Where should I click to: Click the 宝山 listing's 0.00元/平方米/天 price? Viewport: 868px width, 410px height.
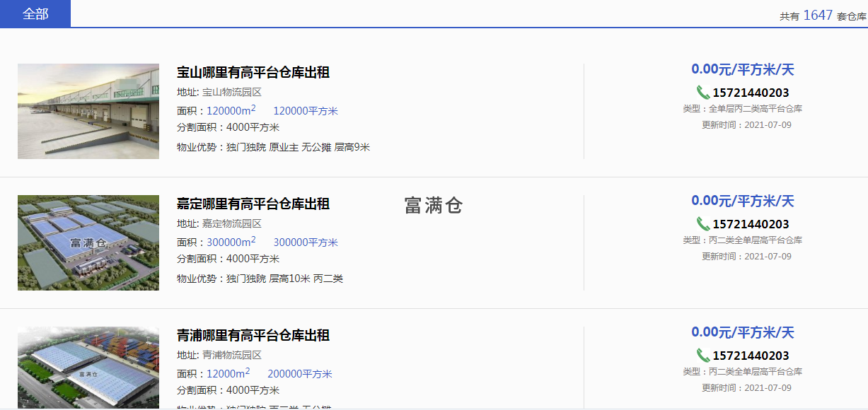point(742,69)
